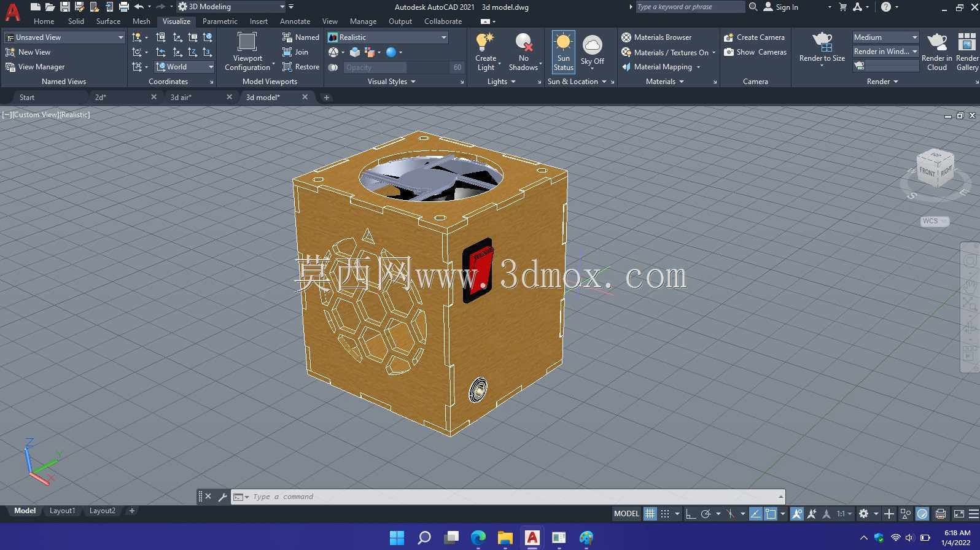Switch to the Layout1 tab
The width and height of the screenshot is (980, 550).
click(62, 511)
